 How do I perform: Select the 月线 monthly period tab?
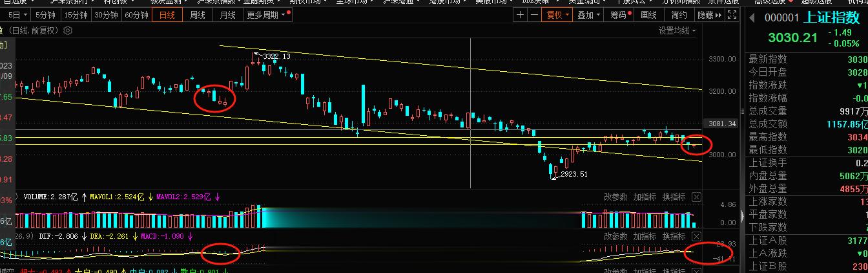228,15
